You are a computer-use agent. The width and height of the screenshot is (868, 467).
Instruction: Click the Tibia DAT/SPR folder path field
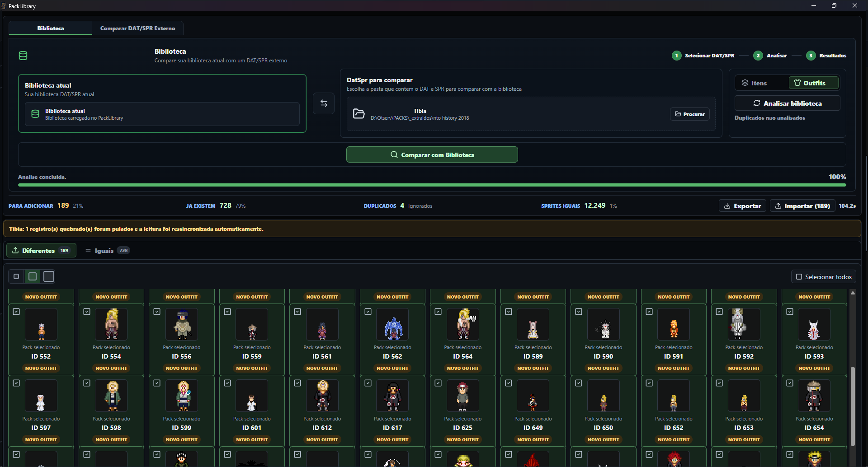click(531, 114)
